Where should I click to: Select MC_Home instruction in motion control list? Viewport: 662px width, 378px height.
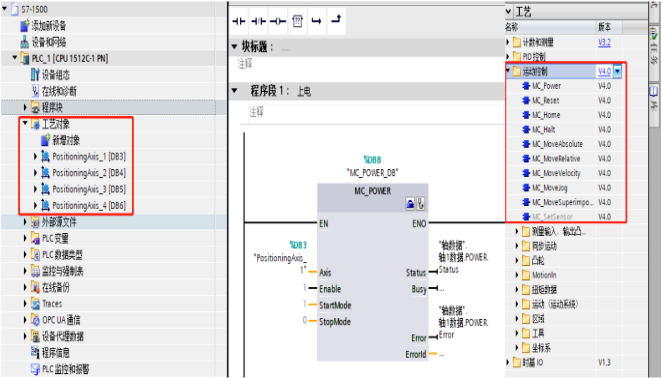point(546,115)
